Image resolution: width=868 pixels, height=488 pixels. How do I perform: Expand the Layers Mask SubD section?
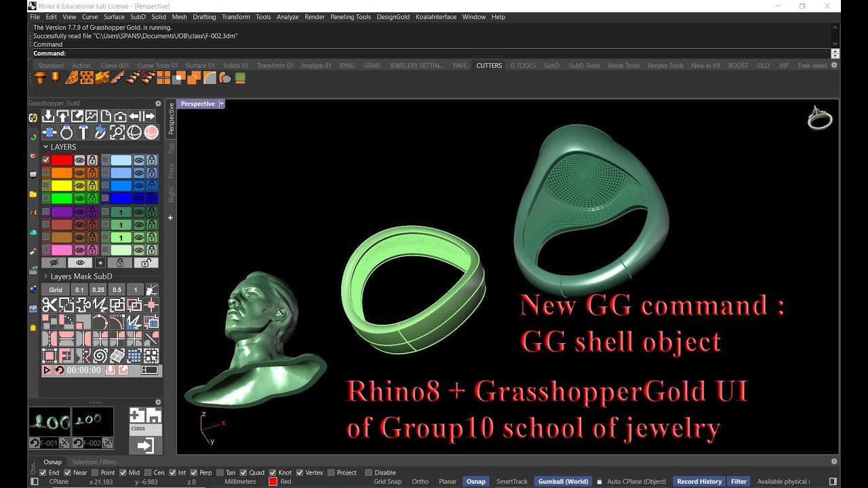point(46,276)
